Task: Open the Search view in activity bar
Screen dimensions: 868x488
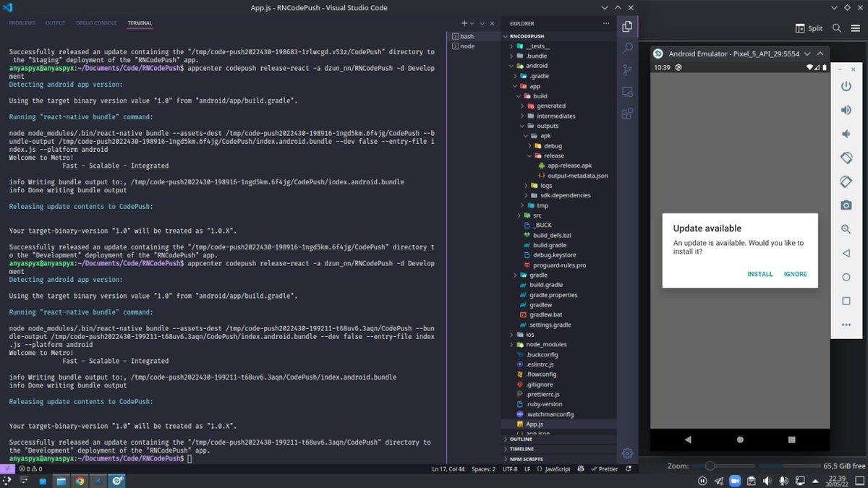Action: [x=627, y=48]
